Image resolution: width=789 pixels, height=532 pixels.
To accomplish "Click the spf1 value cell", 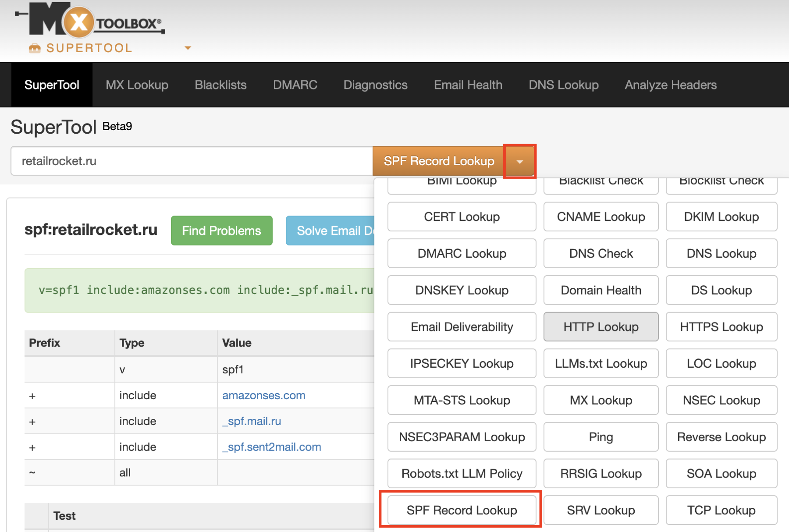I will [x=296, y=369].
